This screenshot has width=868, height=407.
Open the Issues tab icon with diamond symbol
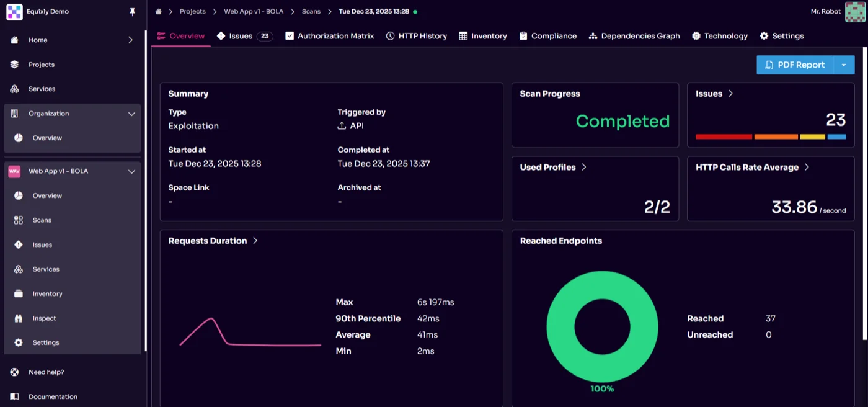(222, 36)
